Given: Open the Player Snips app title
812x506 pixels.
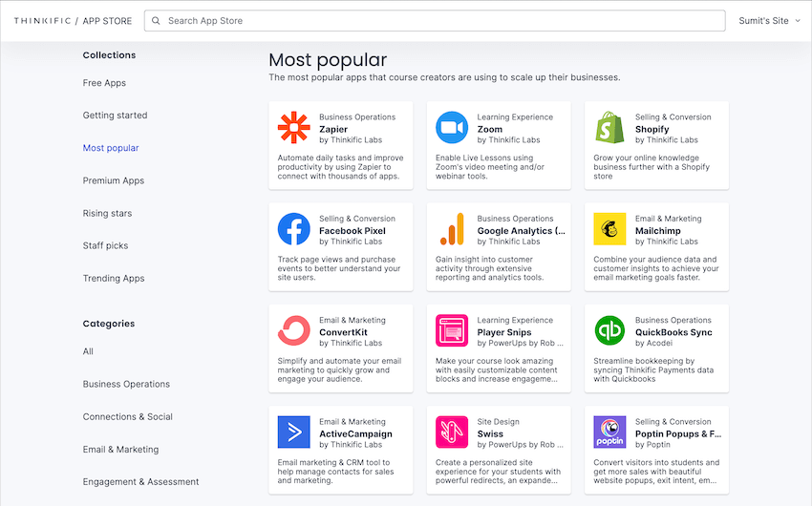Looking at the screenshot, I should [x=503, y=332].
